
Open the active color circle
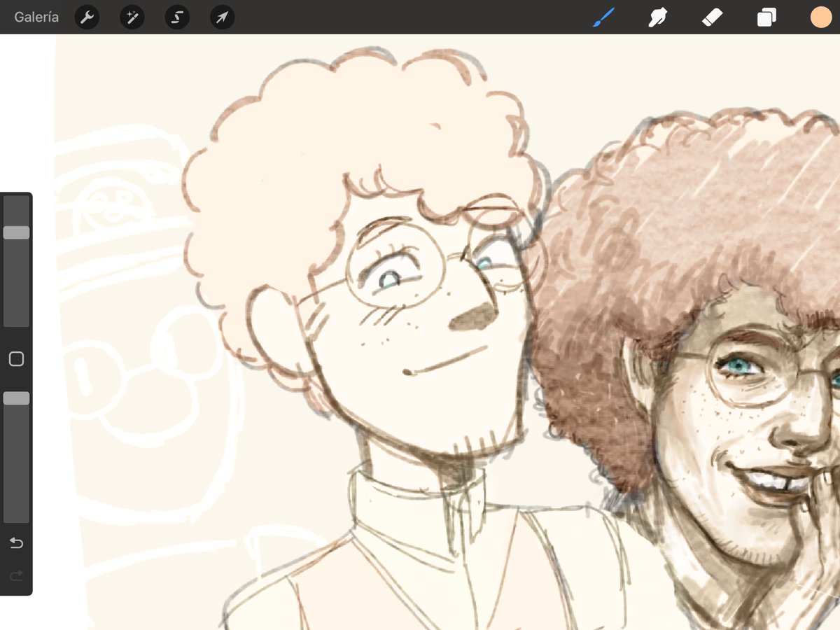[820, 17]
